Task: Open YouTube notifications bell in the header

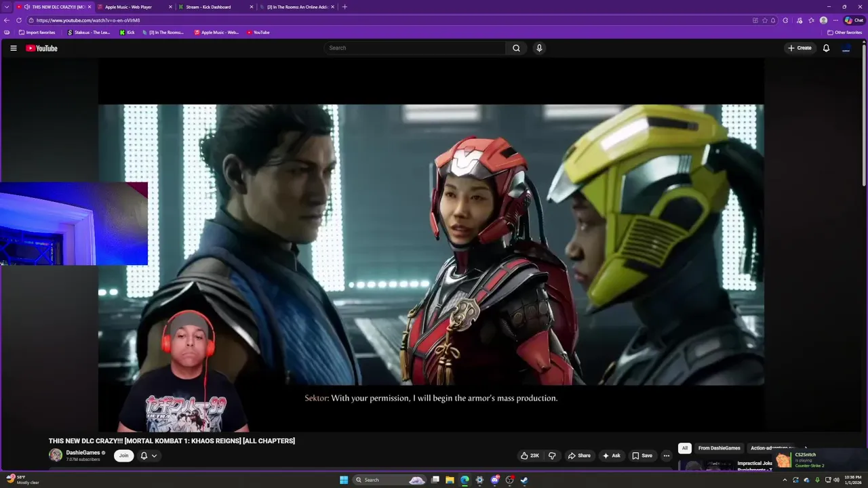Action: [826, 48]
